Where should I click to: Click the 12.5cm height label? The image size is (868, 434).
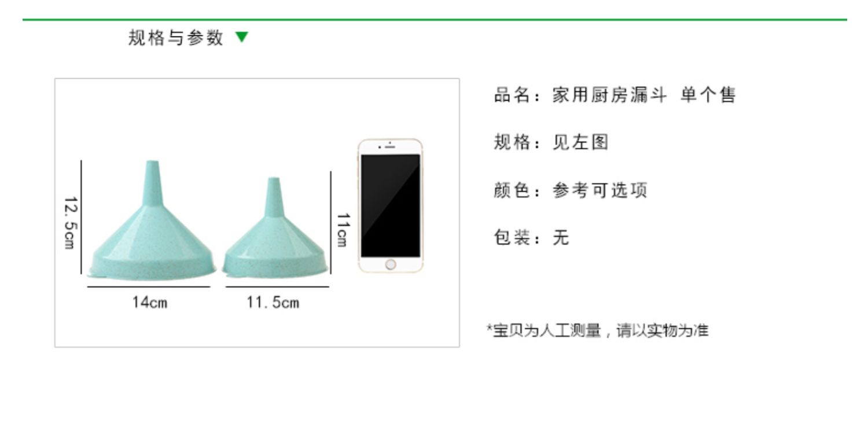coord(69,223)
